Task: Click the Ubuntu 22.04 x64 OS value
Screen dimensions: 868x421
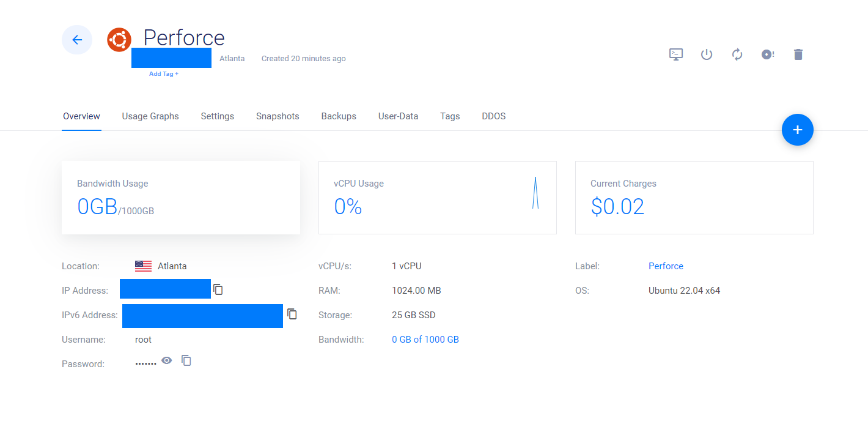Action: point(685,291)
